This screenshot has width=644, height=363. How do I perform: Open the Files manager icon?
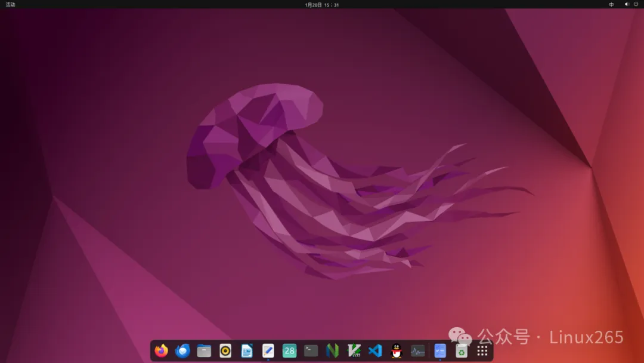pos(204,350)
